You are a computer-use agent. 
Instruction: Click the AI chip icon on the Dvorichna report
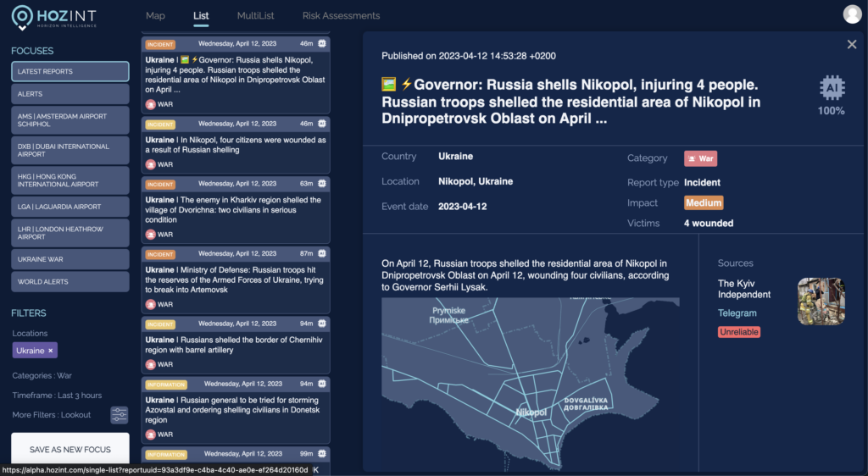click(322, 183)
